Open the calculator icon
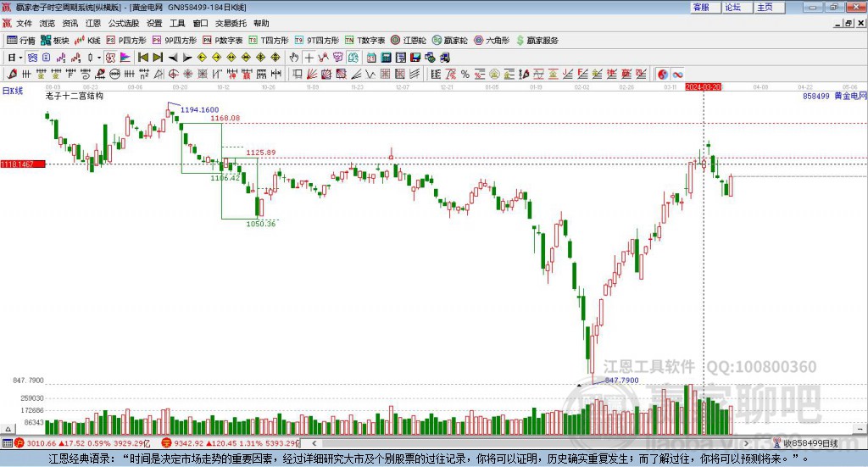Screen dimensions: 868x467 (386, 58)
